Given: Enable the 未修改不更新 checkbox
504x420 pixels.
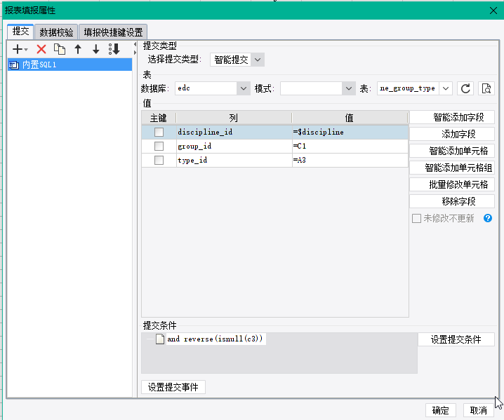Looking at the screenshot, I should [416, 219].
